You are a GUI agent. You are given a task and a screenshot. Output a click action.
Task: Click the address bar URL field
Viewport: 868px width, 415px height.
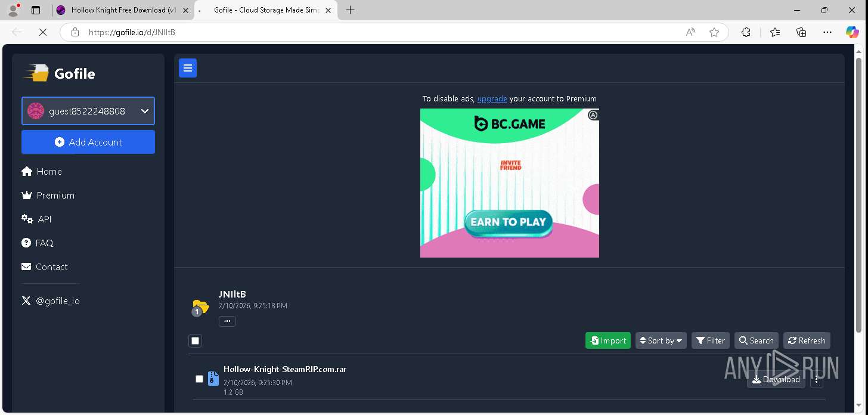pyautogui.click(x=382, y=32)
